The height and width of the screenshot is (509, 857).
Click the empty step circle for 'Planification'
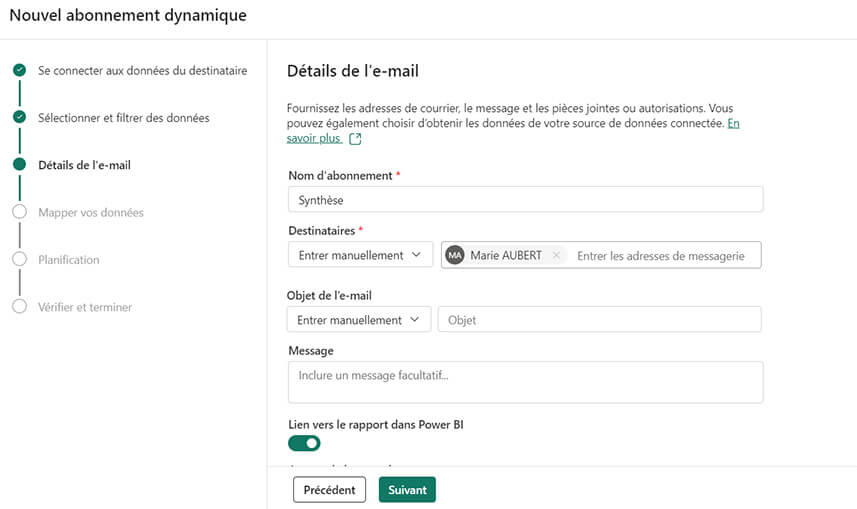[x=20, y=259]
